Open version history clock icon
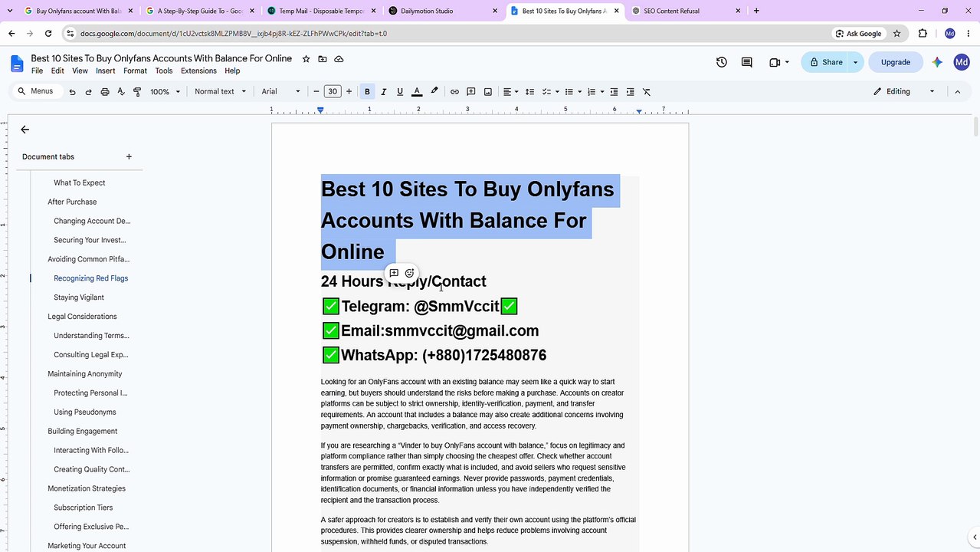This screenshot has height=552, width=980. pyautogui.click(x=721, y=62)
